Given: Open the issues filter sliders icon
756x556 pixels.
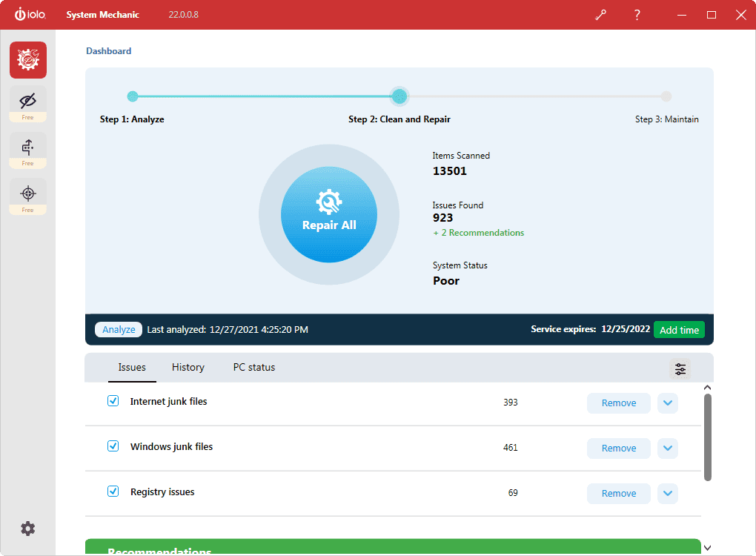Looking at the screenshot, I should (680, 368).
